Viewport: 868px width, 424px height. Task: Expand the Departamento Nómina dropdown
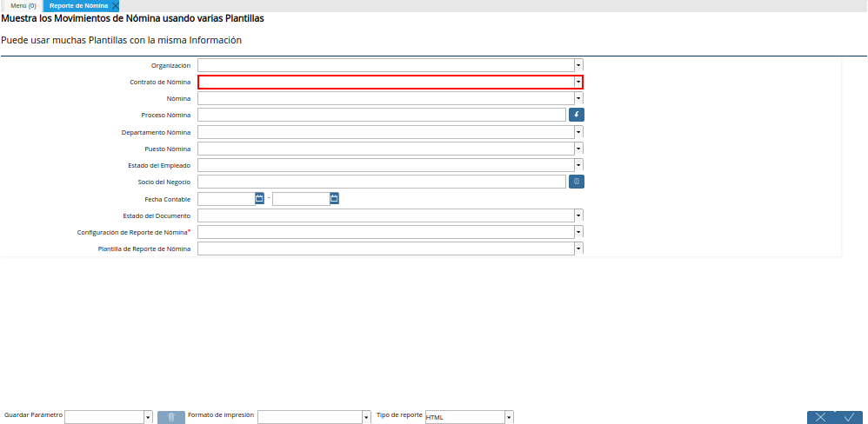coord(578,132)
